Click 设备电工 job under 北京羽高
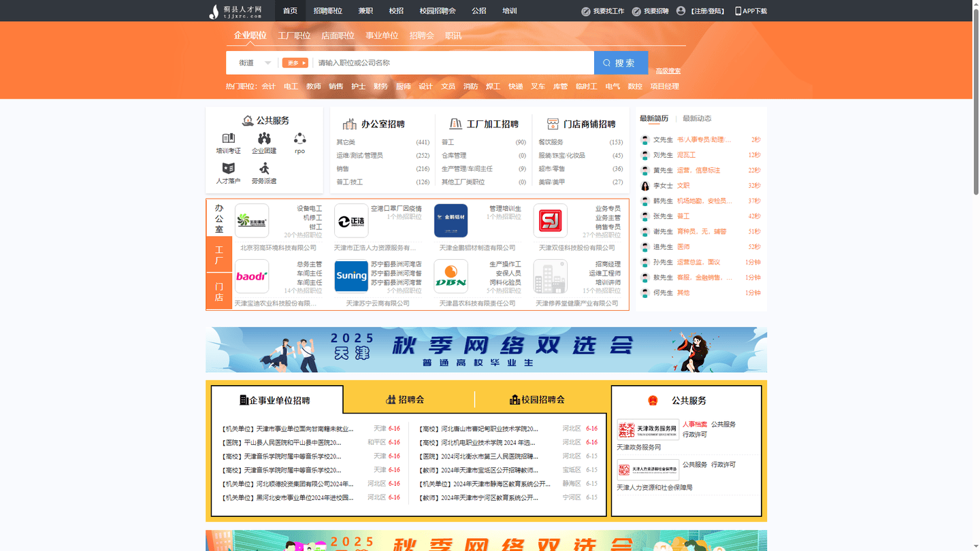Image resolution: width=980 pixels, height=551 pixels. coord(310,209)
